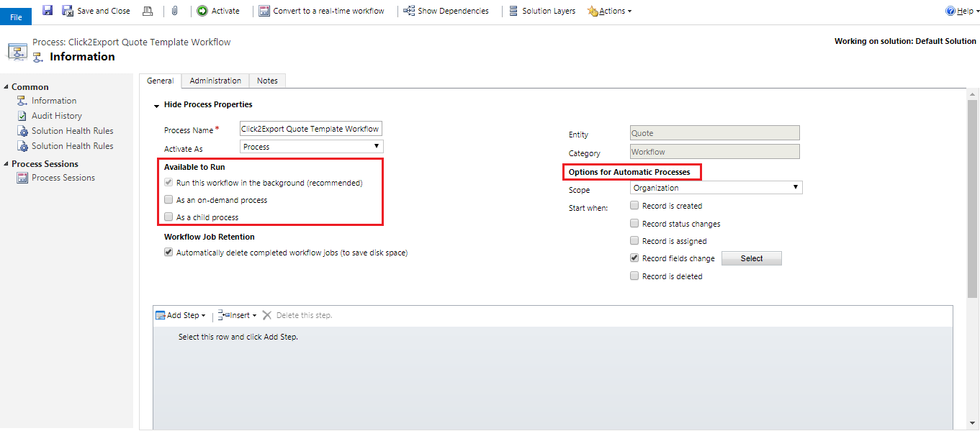This screenshot has height=431, width=980.
Task: Click the paperclip attach icon
Action: point(175,11)
